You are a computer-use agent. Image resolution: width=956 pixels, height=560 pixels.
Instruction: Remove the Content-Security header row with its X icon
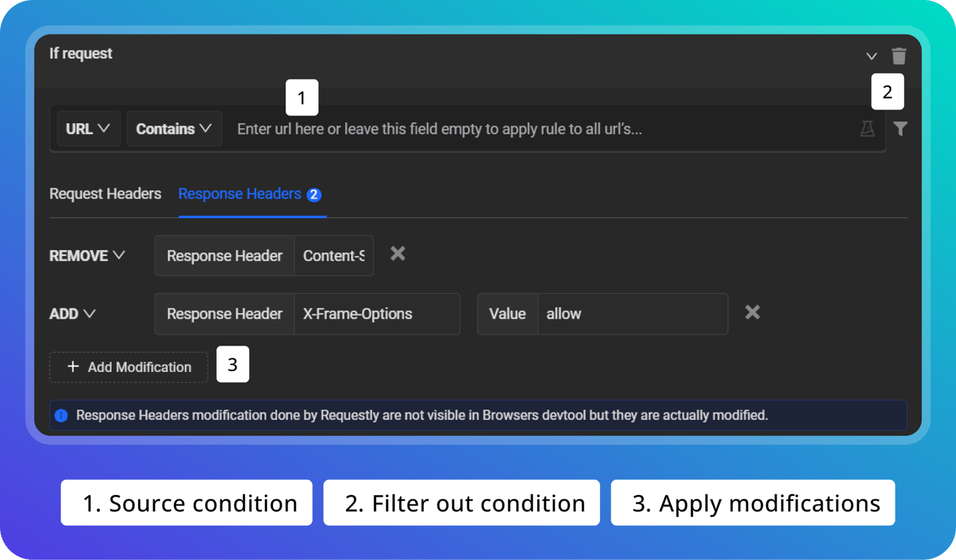coord(397,254)
